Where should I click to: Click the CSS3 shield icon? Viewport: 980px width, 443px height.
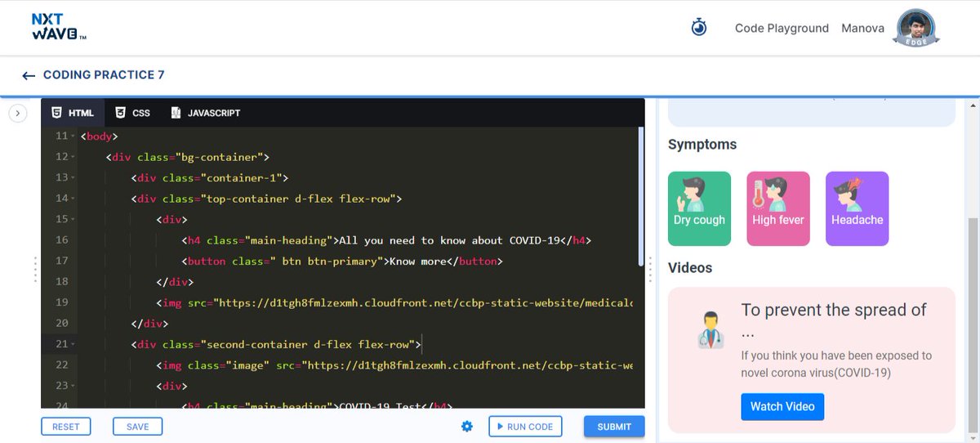120,113
